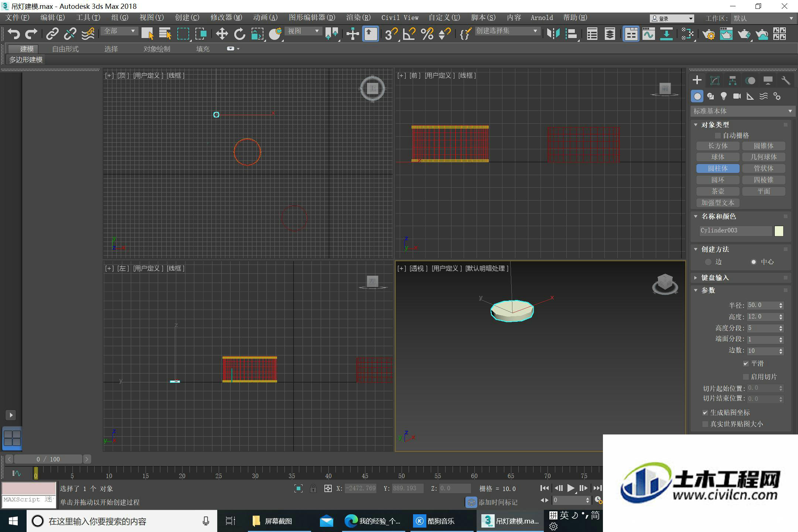Click the 加强型文本 object button
The width and height of the screenshot is (798, 532).
pyautogui.click(x=718, y=203)
